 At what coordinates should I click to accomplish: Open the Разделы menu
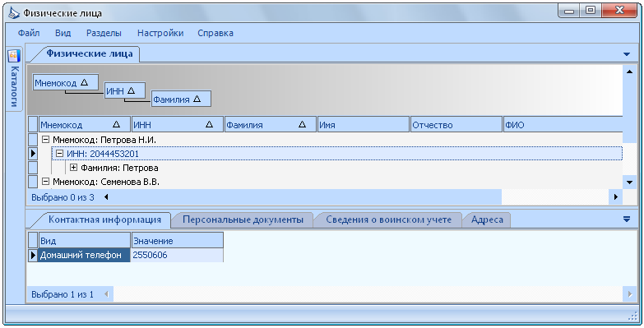104,33
